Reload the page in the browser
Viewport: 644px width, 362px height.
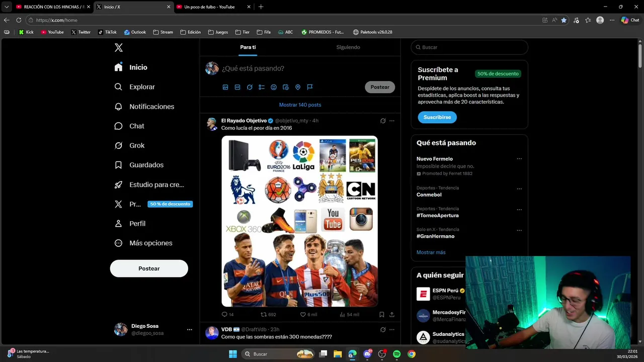(19, 20)
